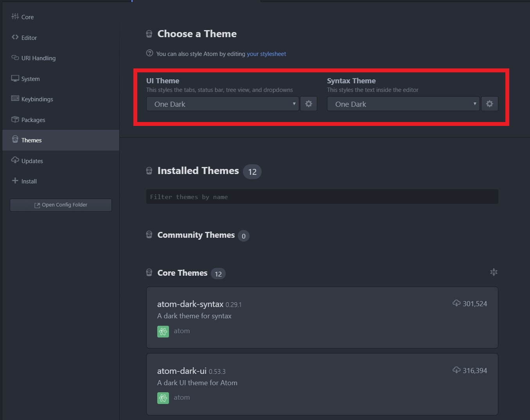This screenshot has width=530, height=420.
Task: Click the atom-dark-ui theme card
Action: tap(322, 384)
